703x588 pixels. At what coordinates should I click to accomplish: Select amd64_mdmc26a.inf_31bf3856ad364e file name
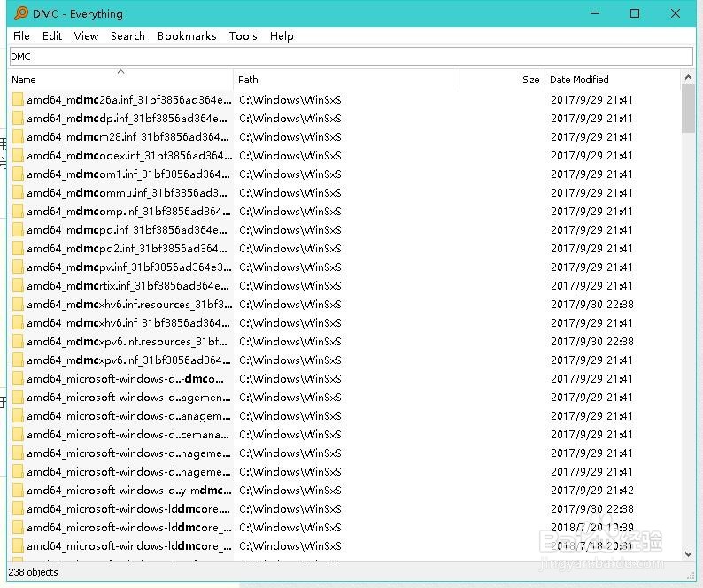coord(129,99)
